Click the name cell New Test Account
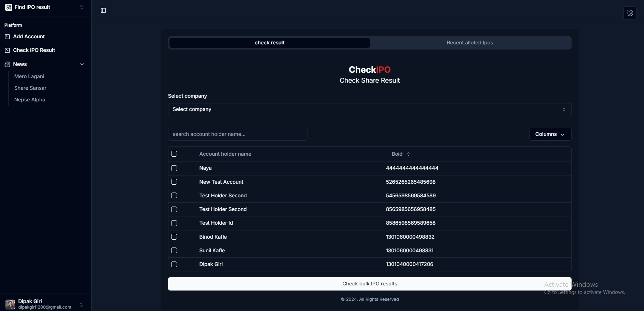Viewport: 644px width, 311px height. 221,182
